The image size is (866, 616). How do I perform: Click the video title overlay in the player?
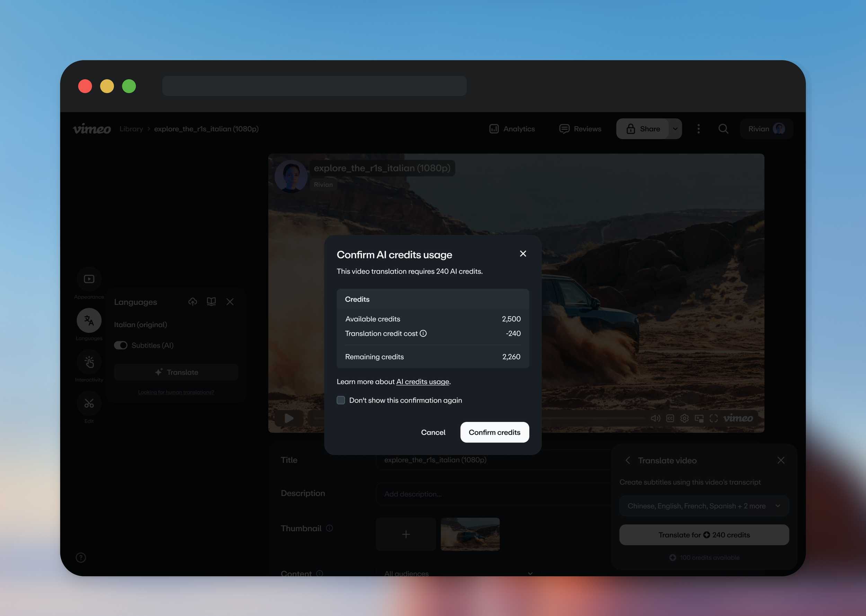click(x=382, y=168)
